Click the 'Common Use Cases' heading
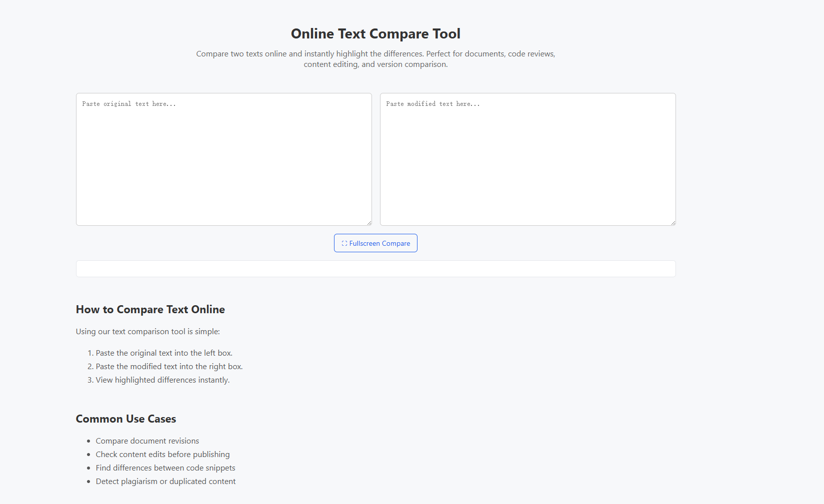The width and height of the screenshot is (824, 504). click(125, 419)
